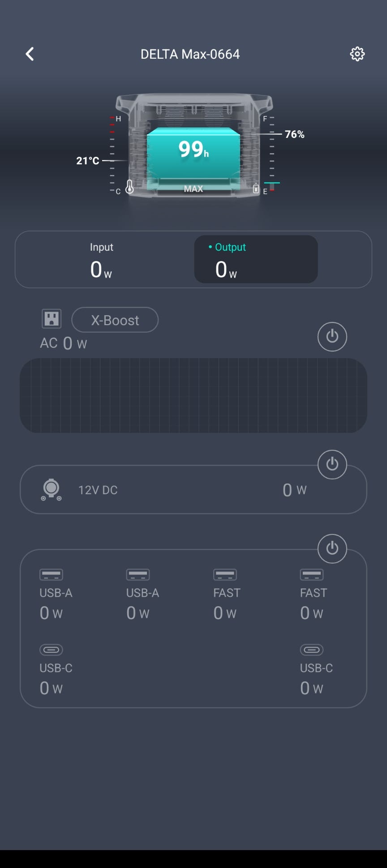Viewport: 387px width, 868px height.
Task: Tap the left USB-C port icon
Action: (x=52, y=650)
